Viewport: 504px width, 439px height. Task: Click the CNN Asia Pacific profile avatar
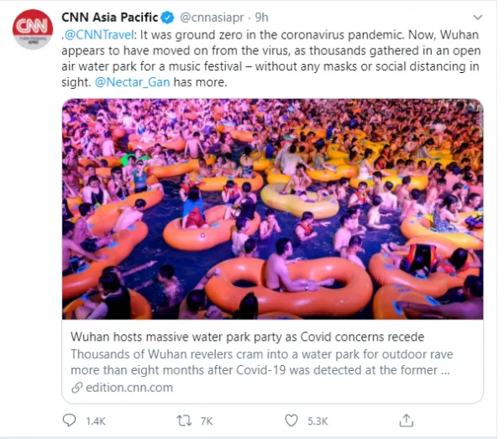click(33, 29)
